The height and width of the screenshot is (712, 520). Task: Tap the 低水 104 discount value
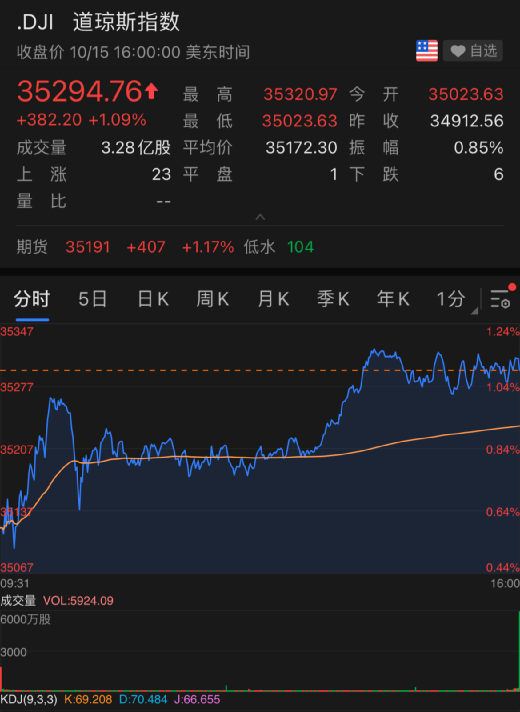pos(300,247)
